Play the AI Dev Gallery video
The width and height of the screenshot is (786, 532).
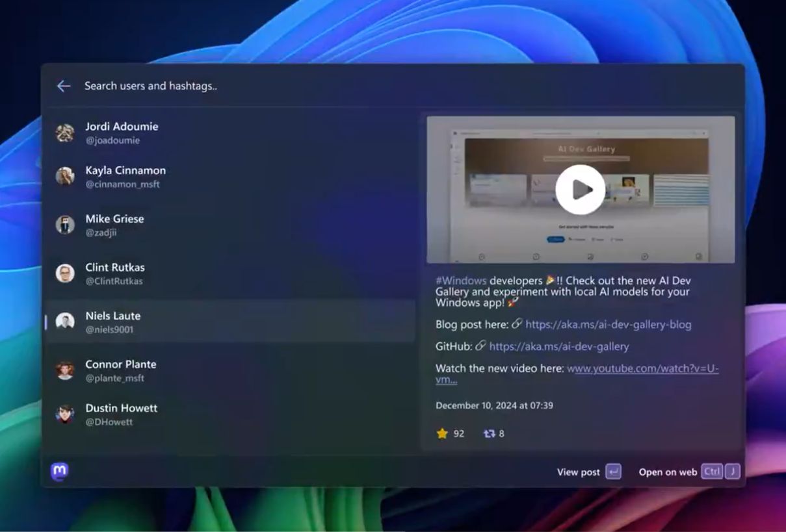581,190
